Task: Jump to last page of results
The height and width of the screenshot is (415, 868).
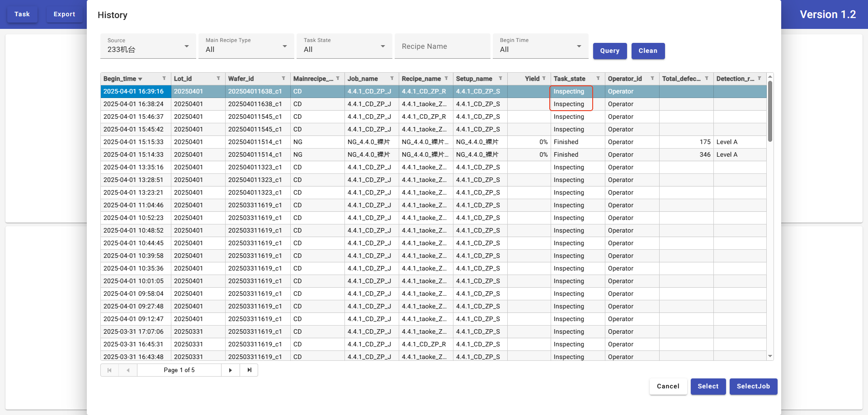Action: 249,370
